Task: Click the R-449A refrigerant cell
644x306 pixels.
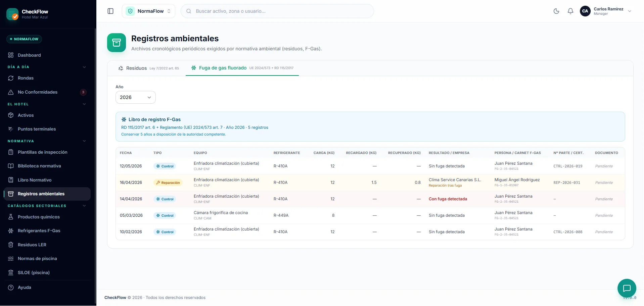Action: 281,215
